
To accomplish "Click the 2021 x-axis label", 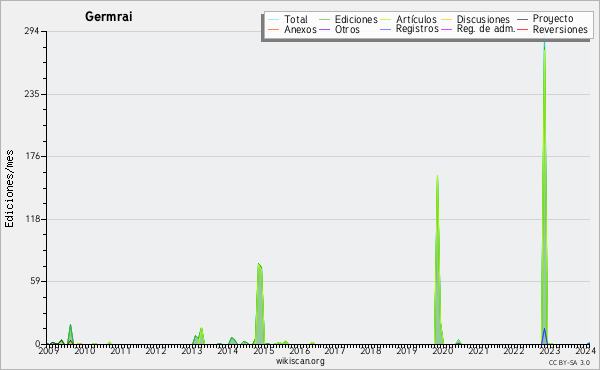I will coord(478,350).
